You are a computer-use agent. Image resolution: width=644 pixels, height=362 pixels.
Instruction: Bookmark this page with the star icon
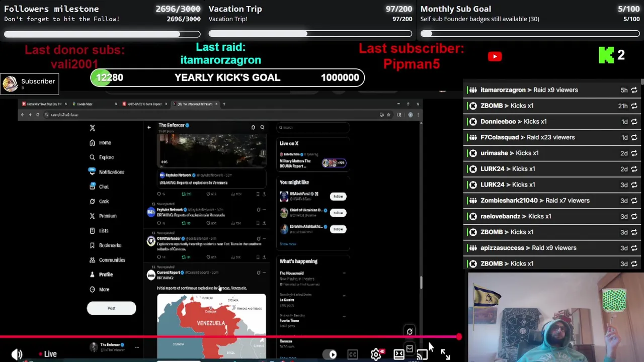pos(388,115)
